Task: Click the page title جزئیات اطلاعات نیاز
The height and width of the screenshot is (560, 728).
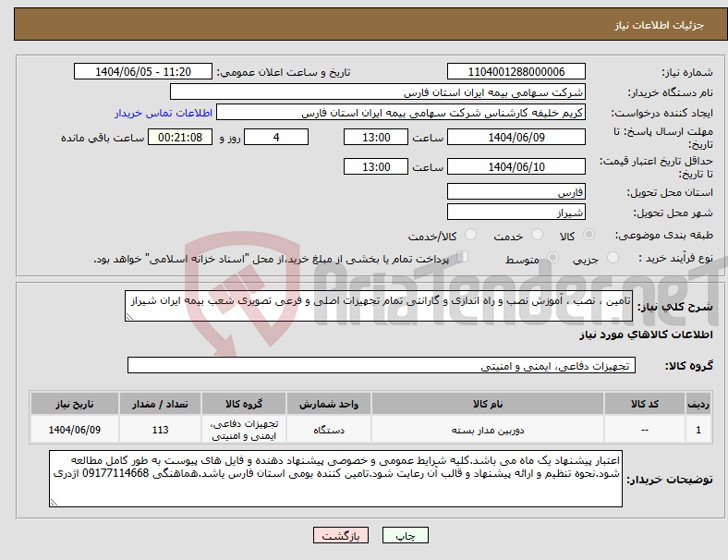Action: tap(660, 25)
